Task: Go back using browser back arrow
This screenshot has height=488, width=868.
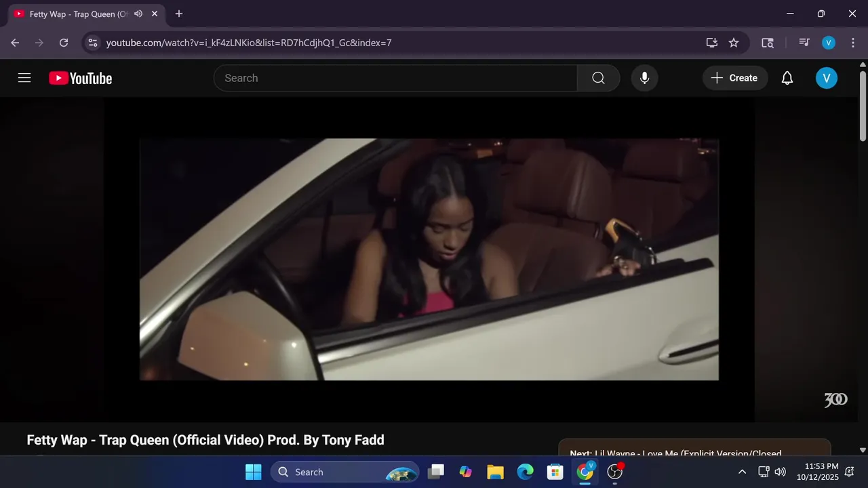Action: (x=15, y=43)
